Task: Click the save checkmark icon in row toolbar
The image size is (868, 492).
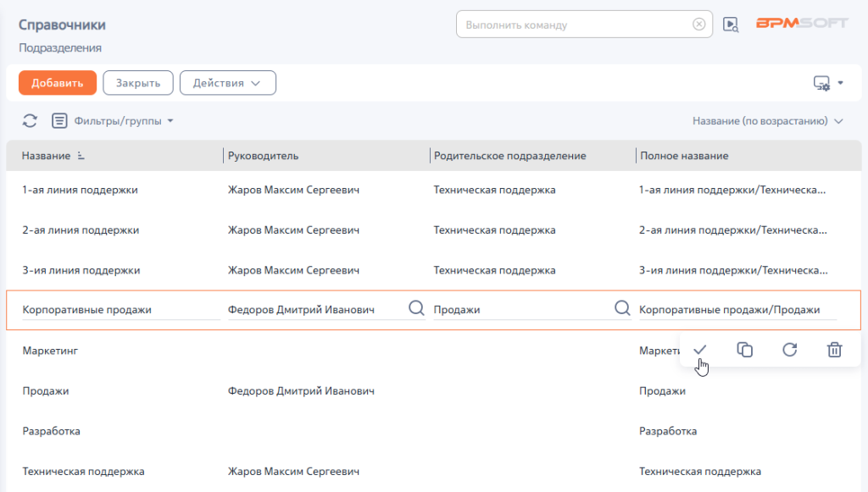Action: coord(700,350)
